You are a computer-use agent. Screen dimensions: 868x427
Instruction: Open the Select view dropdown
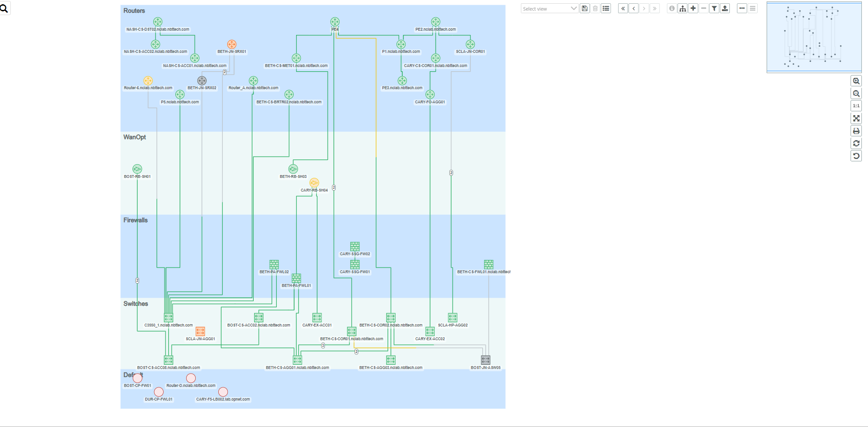549,8
